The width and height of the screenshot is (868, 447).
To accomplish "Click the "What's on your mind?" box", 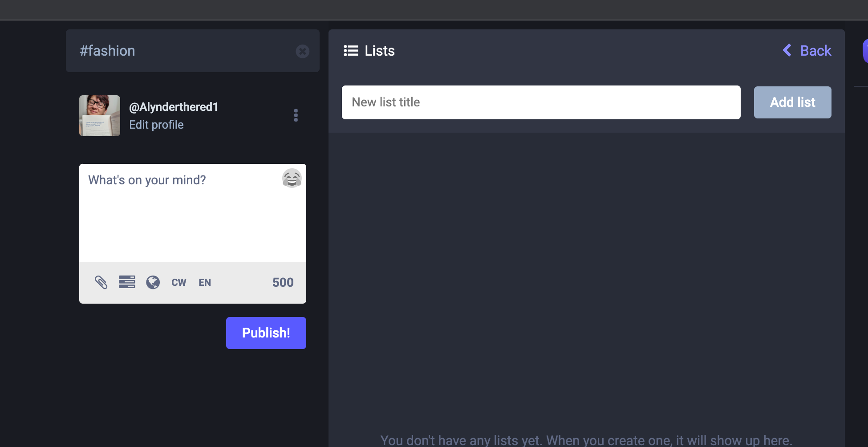I will pos(183,214).
